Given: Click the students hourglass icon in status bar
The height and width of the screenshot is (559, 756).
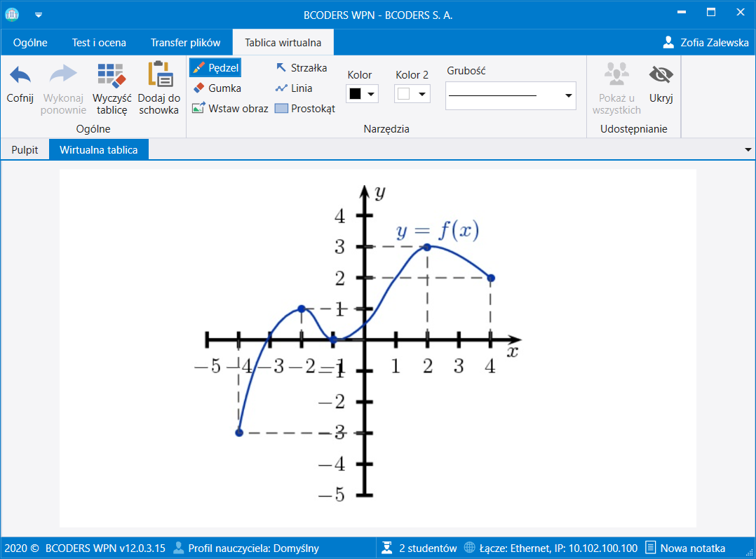Looking at the screenshot, I should tap(386, 548).
